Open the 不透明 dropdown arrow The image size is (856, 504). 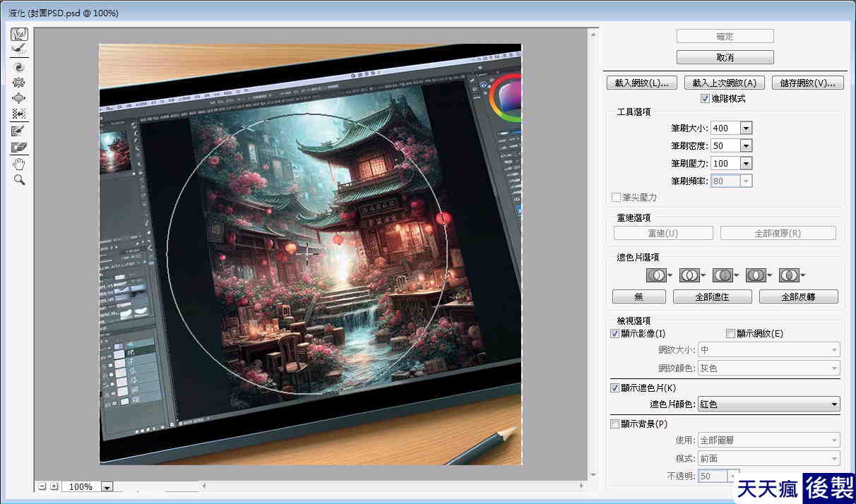tap(733, 476)
